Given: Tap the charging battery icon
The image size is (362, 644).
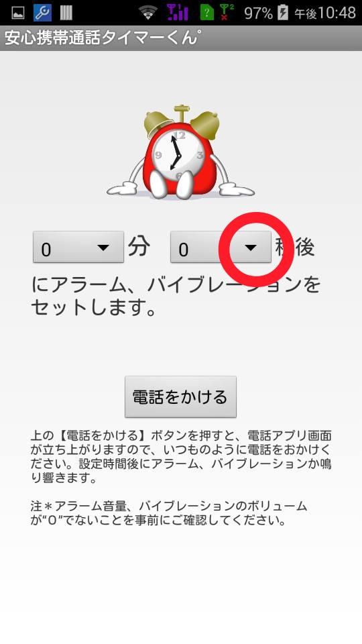Looking at the screenshot, I should [283, 13].
